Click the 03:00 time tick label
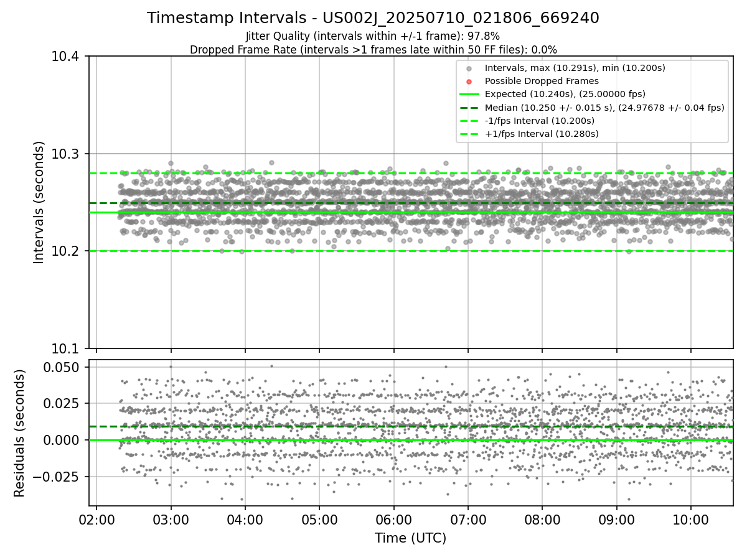The image size is (747, 560). [171, 520]
